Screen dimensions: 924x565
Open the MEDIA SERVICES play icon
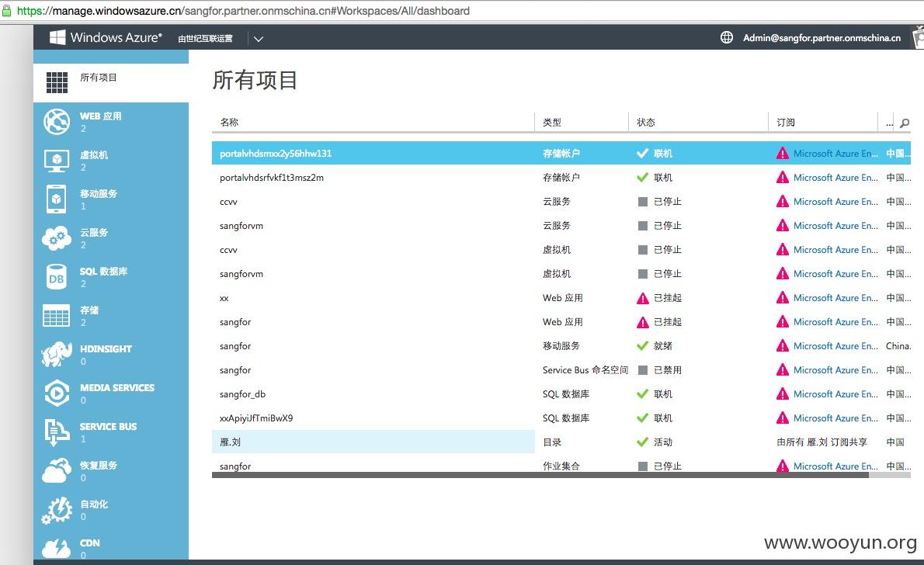[57, 393]
